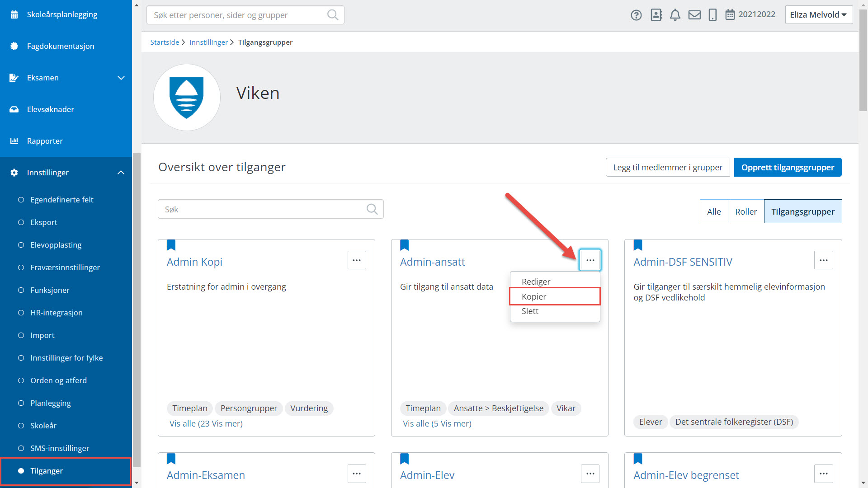Open the Admin-ansatt group title
Image resolution: width=868 pixels, height=488 pixels.
(432, 262)
